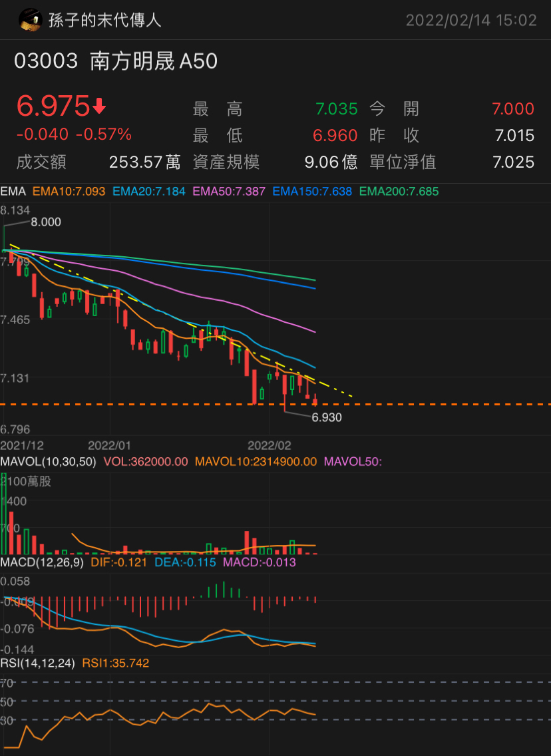
Task: Tap the 8.134 price axis label
Action: pos(15,210)
